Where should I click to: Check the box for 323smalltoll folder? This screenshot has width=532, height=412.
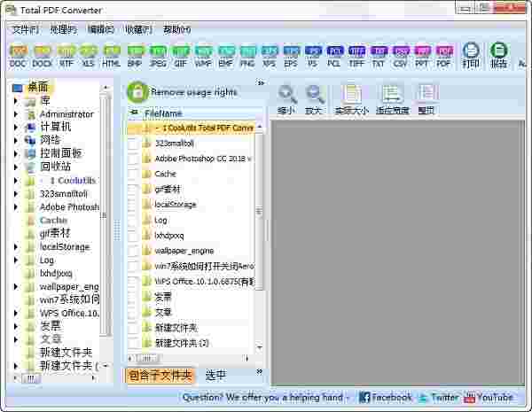point(133,144)
